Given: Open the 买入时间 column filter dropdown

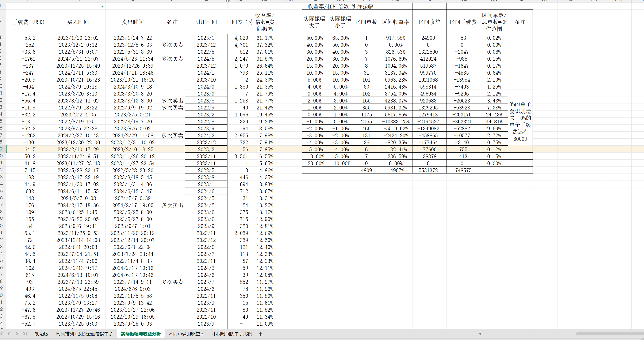Looking at the screenshot, I should [x=102, y=7].
